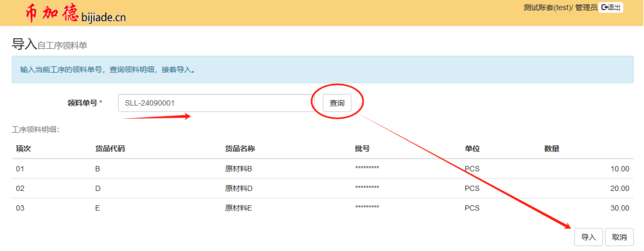Click the 导入 button at bottom
The image size is (644, 251).
588,237
